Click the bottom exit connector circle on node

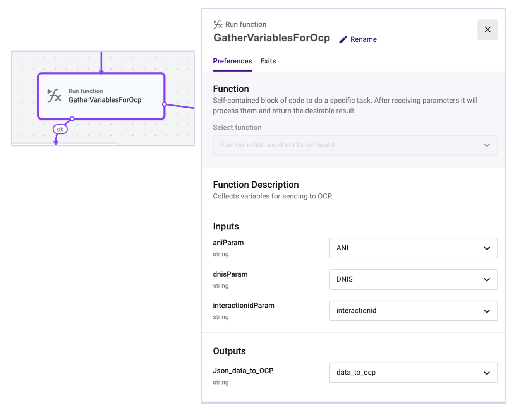tap(72, 119)
